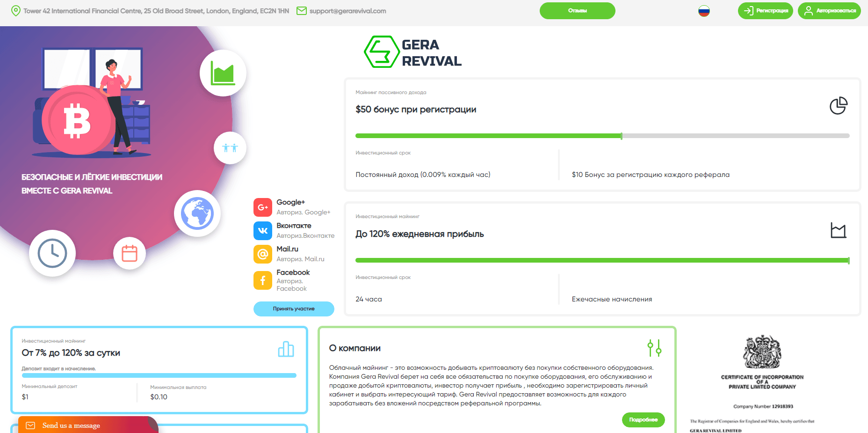Image resolution: width=868 pixels, height=433 pixels.
Task: Click the ВКонтакте login icon
Action: point(263,230)
